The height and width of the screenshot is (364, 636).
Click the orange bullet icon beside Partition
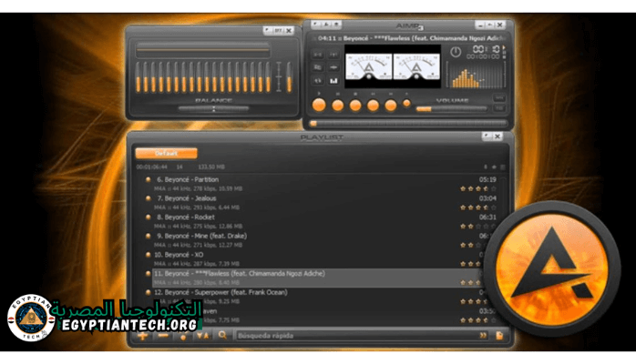click(x=148, y=179)
